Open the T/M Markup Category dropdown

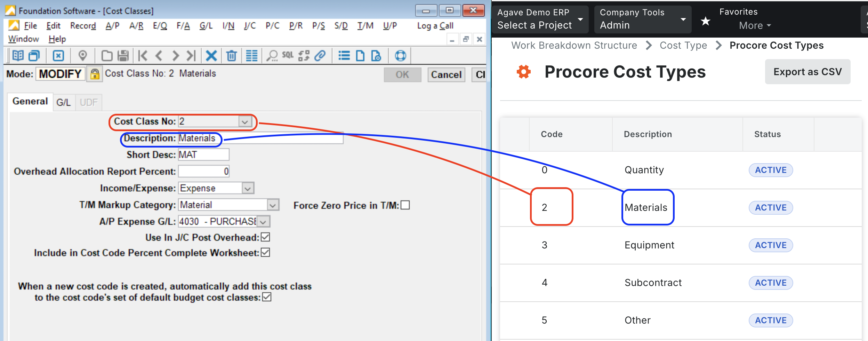273,205
